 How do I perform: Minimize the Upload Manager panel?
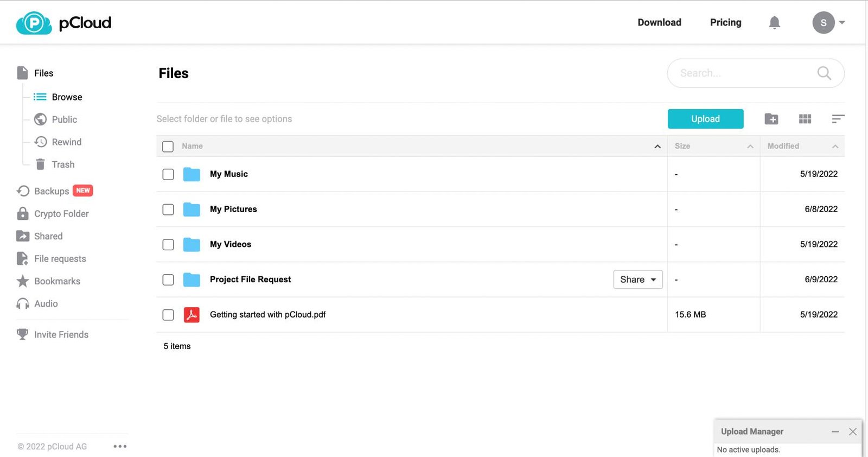click(835, 431)
